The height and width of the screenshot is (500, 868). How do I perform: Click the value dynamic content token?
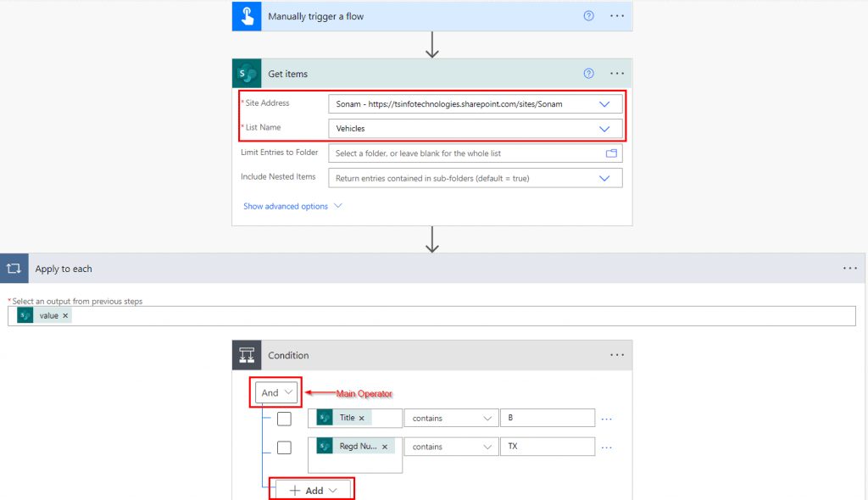click(x=44, y=315)
